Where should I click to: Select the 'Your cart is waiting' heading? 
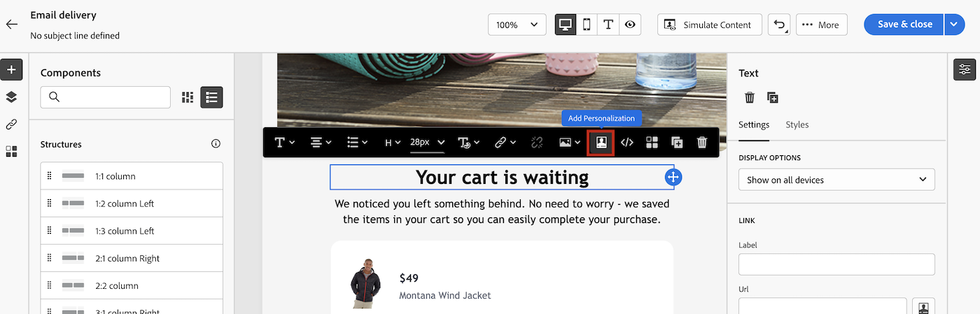tap(502, 178)
